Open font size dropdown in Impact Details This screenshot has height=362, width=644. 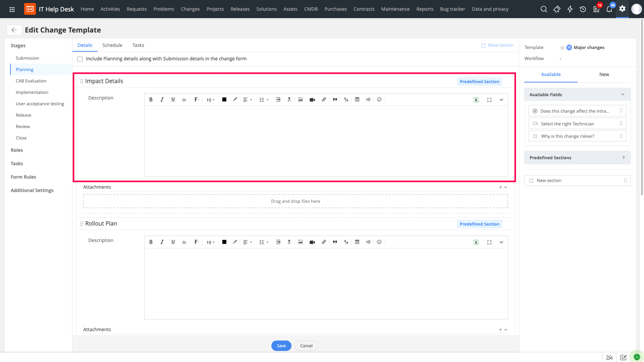coord(210,100)
